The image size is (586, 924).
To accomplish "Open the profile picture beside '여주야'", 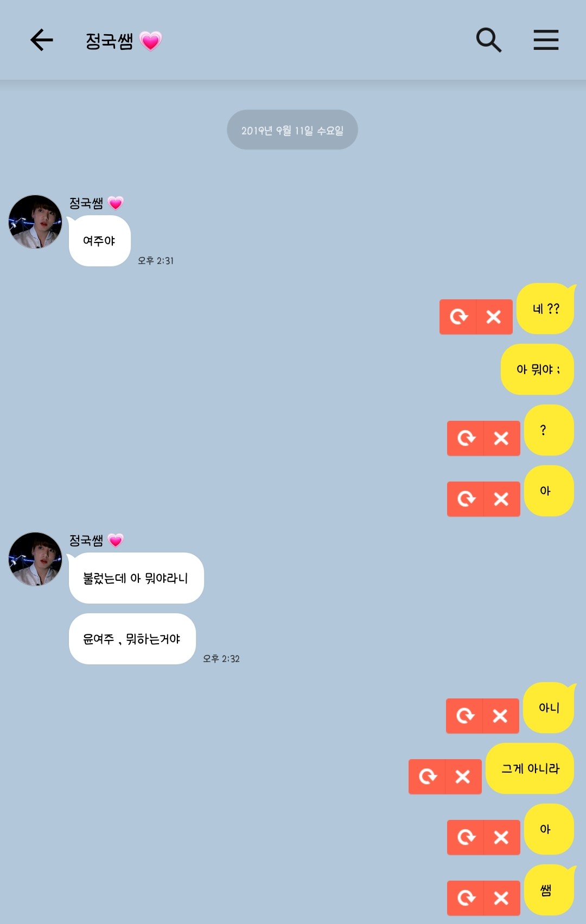I will pyautogui.click(x=35, y=222).
